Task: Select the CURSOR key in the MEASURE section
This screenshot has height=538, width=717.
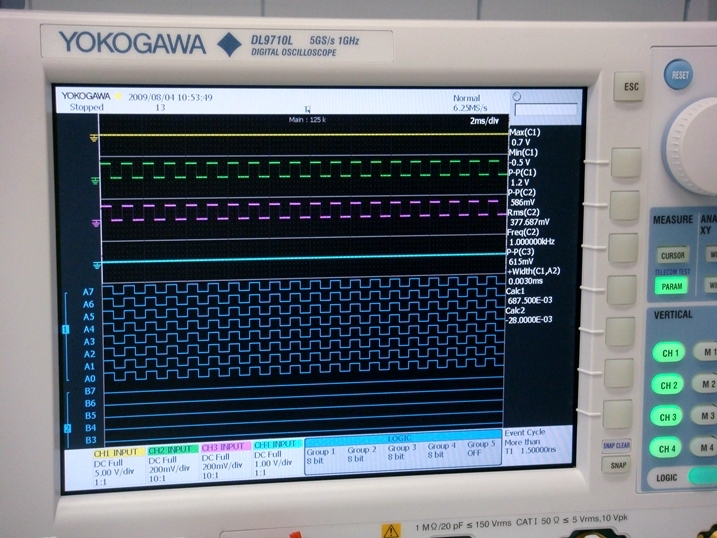Action: 672,255
